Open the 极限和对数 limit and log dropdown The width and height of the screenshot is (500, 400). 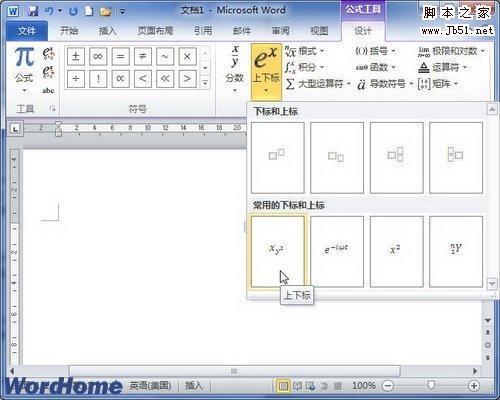452,51
